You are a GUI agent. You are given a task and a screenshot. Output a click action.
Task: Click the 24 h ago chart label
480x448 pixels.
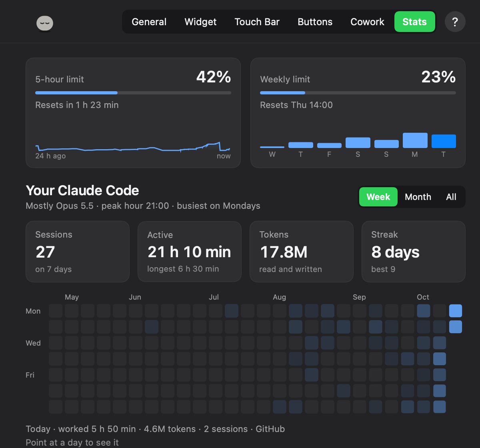pos(50,156)
